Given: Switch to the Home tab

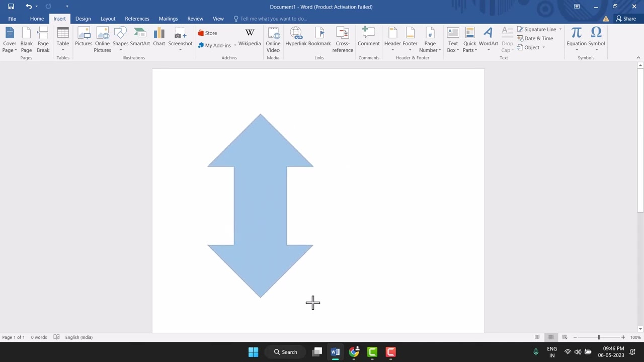Looking at the screenshot, I should [37, 19].
